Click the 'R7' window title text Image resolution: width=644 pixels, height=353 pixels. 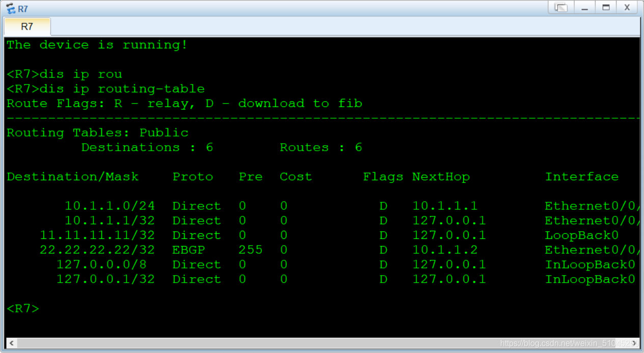[23, 9]
